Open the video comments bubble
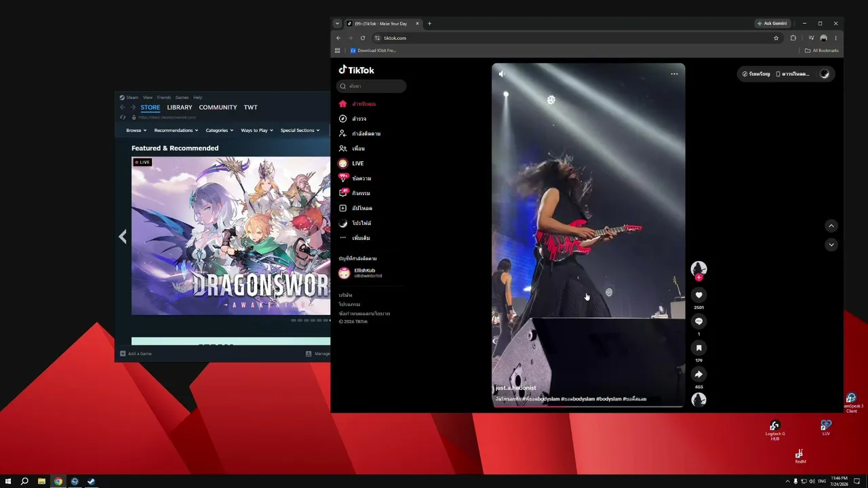This screenshot has height=488, width=868. point(698,321)
